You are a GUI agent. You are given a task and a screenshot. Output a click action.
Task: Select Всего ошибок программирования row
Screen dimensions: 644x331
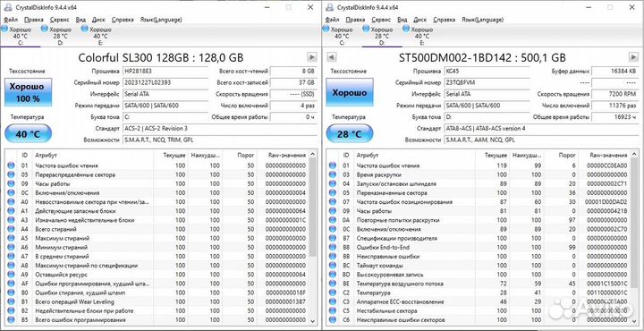coord(157,320)
